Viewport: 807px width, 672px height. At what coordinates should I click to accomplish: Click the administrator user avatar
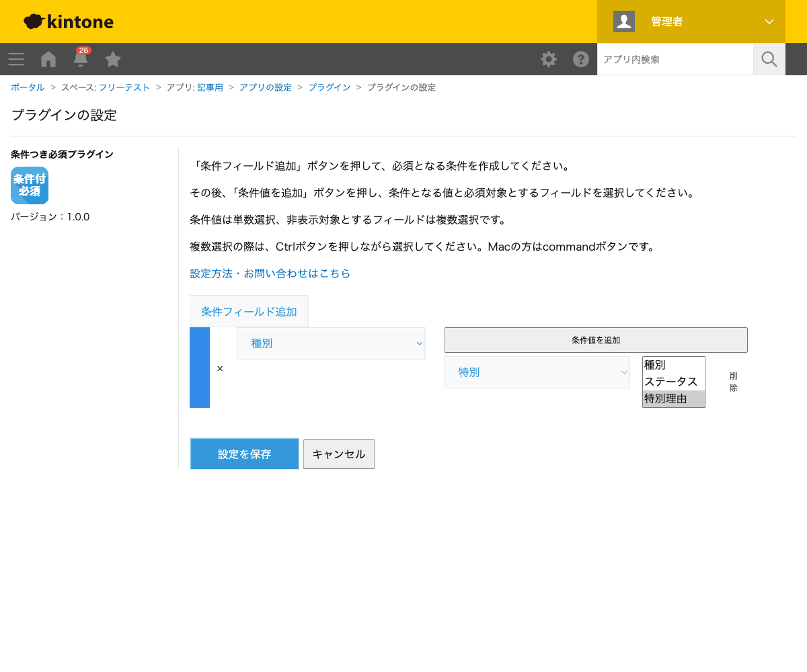click(x=624, y=22)
